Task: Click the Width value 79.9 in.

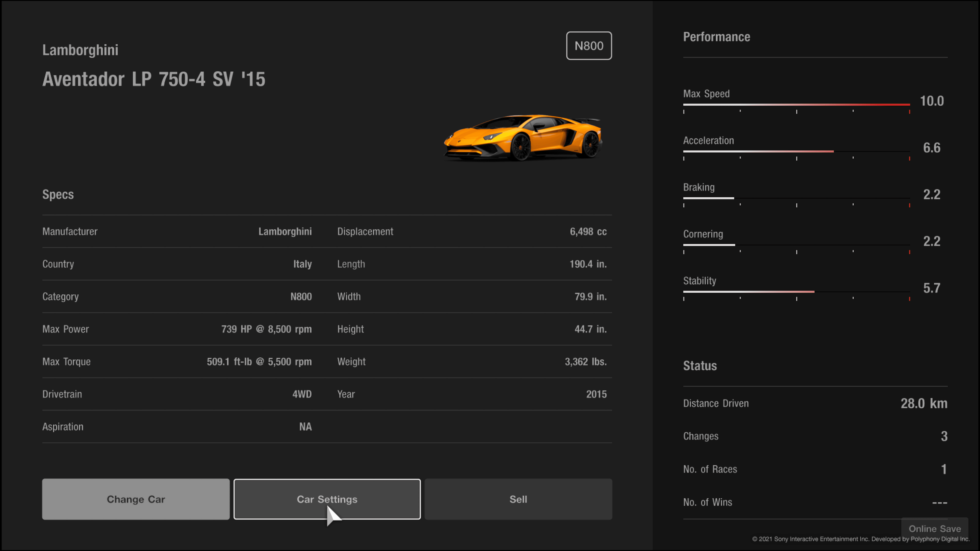Action: click(x=591, y=297)
